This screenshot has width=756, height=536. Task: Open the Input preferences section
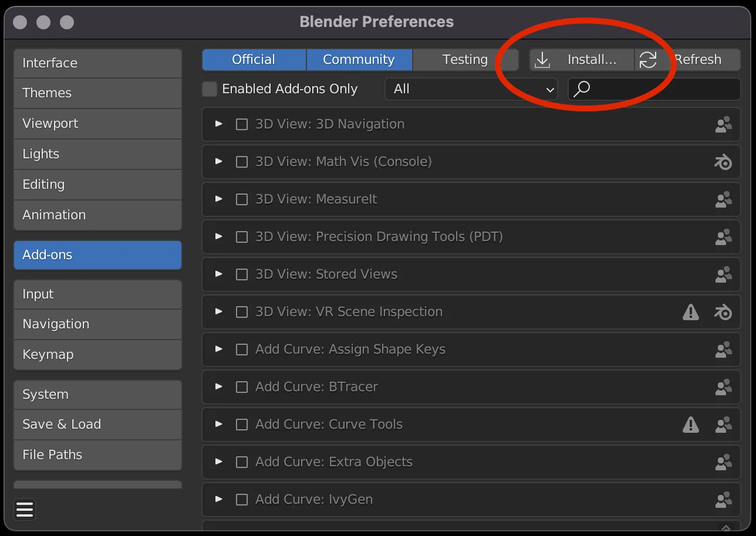pos(97,294)
